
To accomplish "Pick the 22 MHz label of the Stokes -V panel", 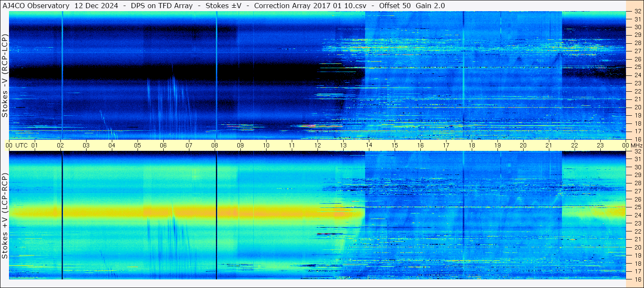I will coord(637,91).
